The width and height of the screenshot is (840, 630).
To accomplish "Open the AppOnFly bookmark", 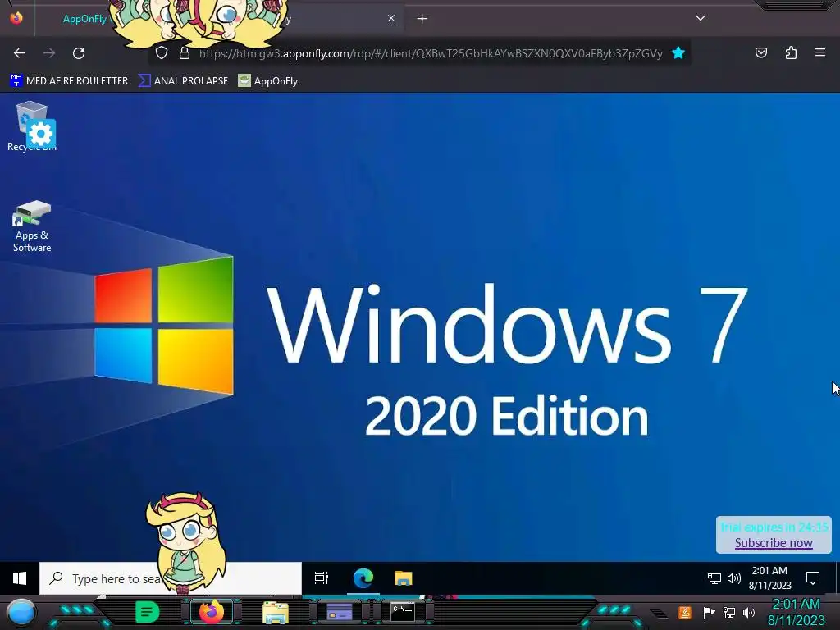I will point(268,81).
